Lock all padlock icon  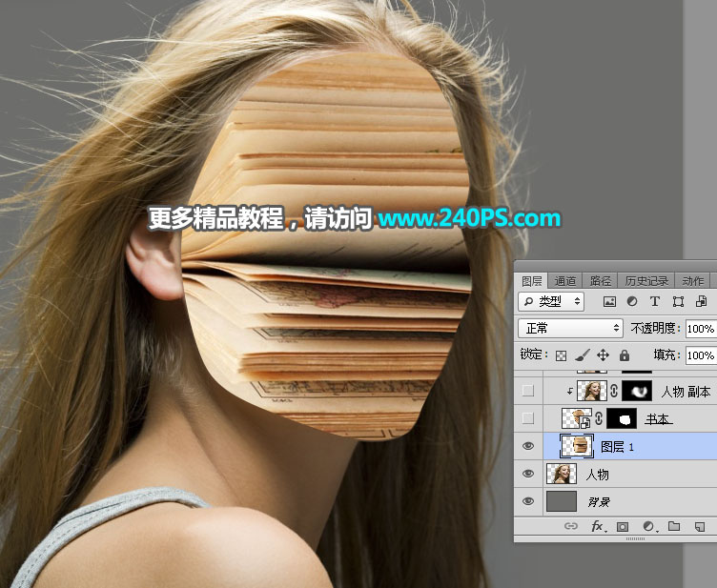coord(625,355)
